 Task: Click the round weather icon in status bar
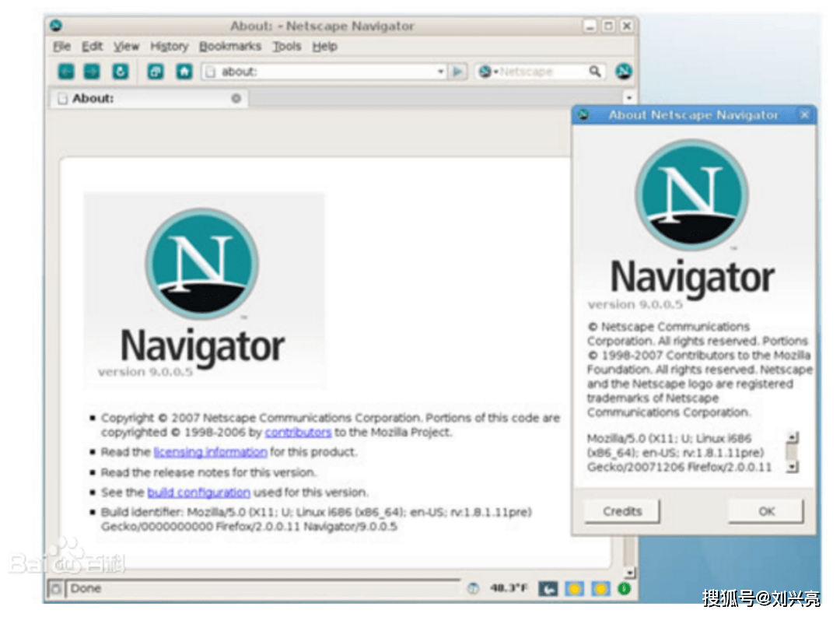473,588
